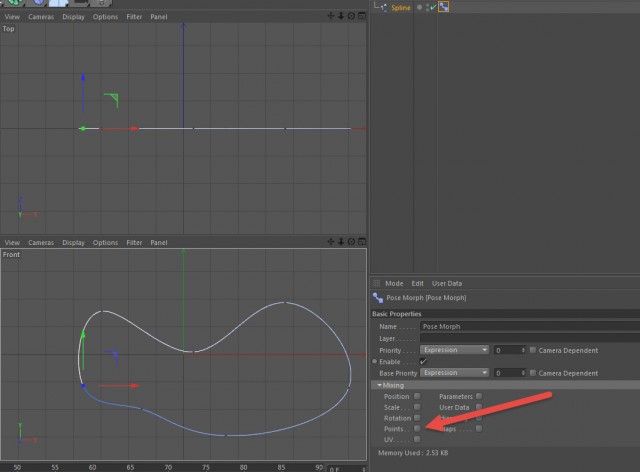Click the Base Priority value stepper arrows
Viewport: 640px width, 472px height.
[x=523, y=373]
